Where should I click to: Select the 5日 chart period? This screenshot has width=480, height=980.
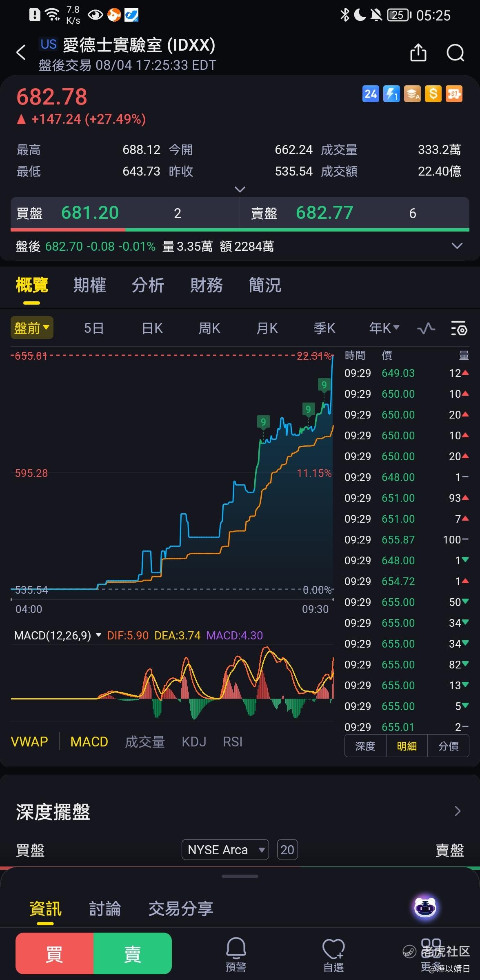(x=94, y=328)
